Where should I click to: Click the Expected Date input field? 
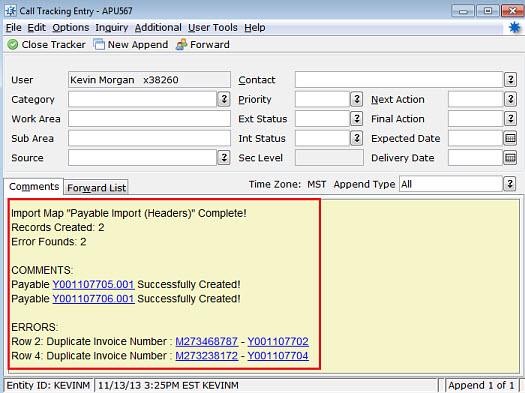click(x=475, y=138)
